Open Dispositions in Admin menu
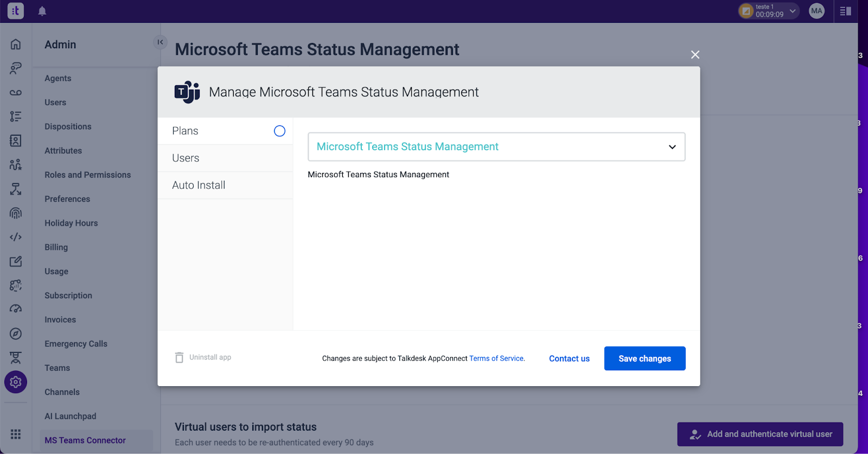Screen dimensions: 868x454 [x=68, y=127]
